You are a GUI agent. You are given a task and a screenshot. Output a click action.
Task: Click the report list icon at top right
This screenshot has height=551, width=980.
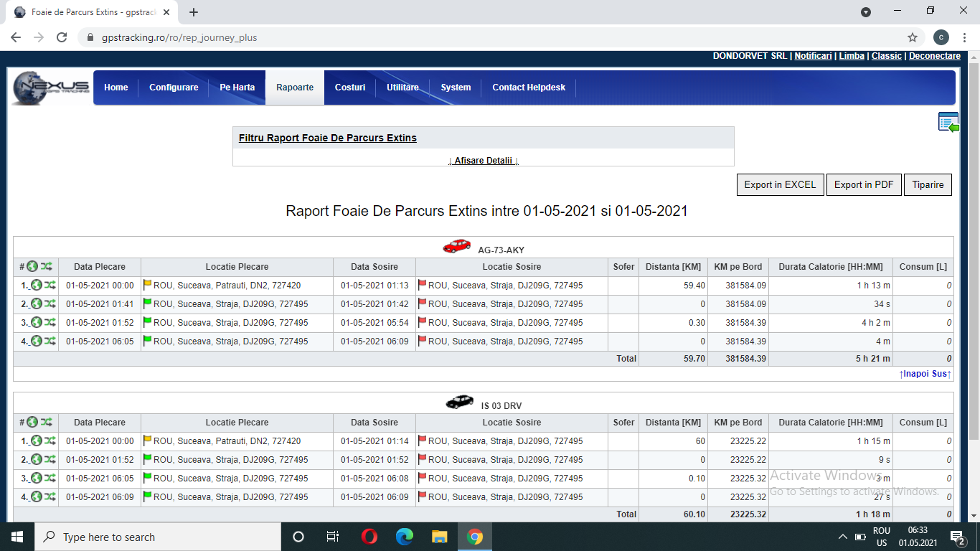(948, 122)
